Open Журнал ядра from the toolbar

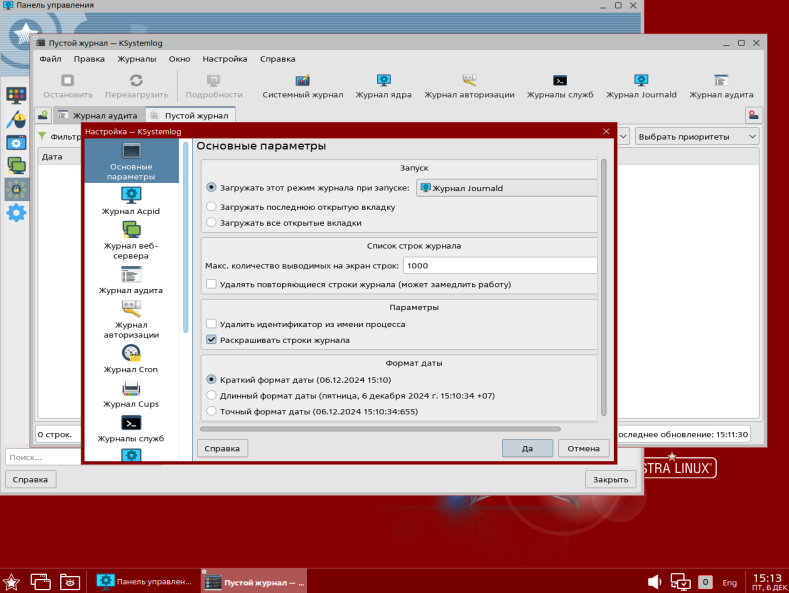click(383, 86)
